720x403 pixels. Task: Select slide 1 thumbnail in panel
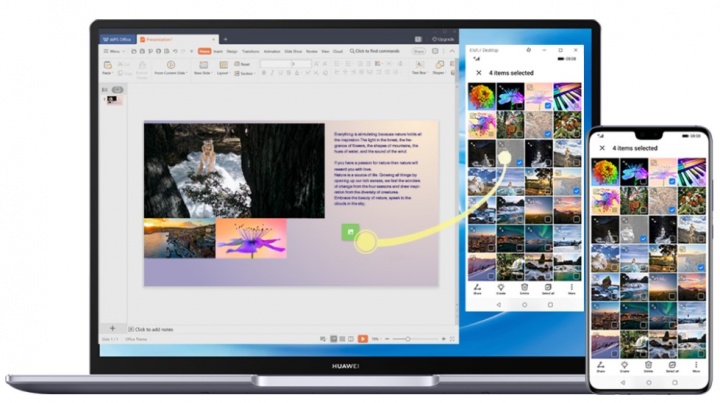tap(114, 100)
